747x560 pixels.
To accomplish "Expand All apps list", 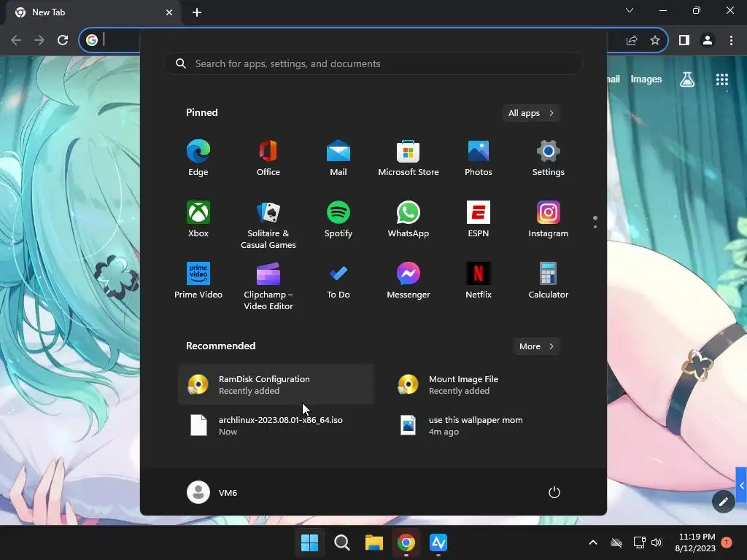I will coord(531,113).
